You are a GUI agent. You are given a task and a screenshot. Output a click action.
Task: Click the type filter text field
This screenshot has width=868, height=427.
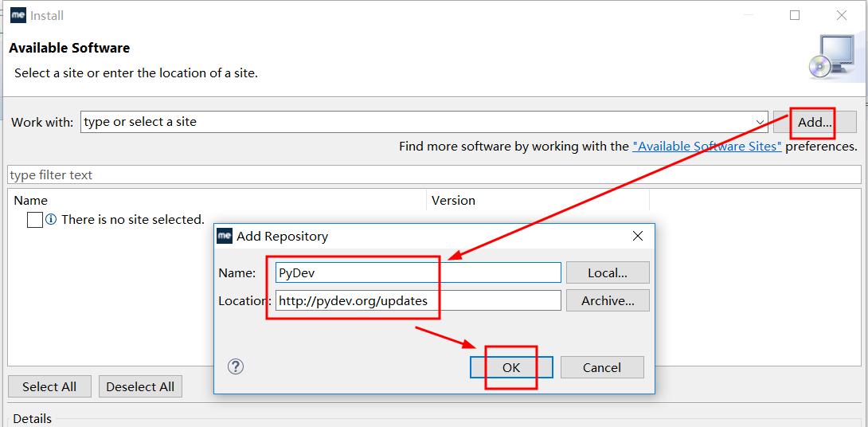coord(435,175)
